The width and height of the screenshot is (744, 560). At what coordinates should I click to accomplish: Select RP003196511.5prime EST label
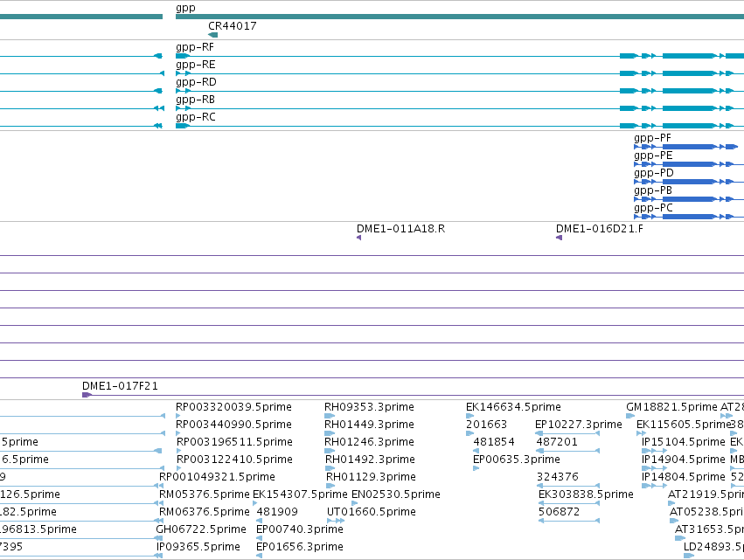234,442
